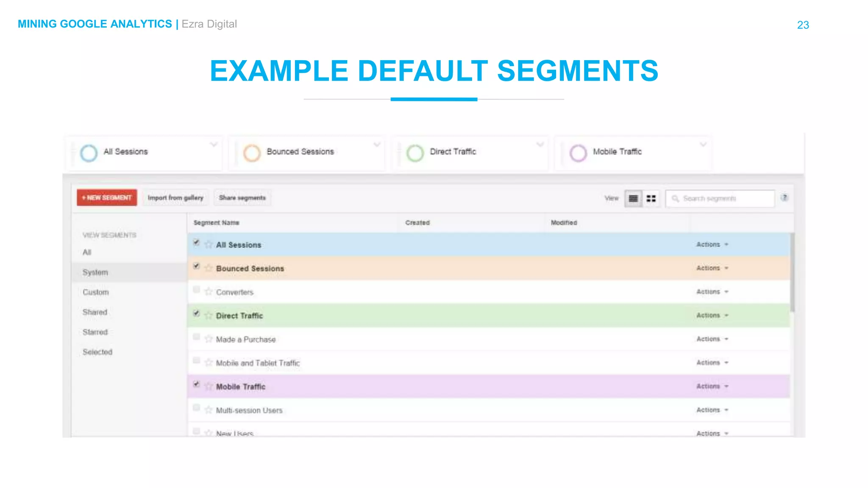Open Actions dropdown for Direct Traffic
Viewport: 868px width, 488px height.
712,316
